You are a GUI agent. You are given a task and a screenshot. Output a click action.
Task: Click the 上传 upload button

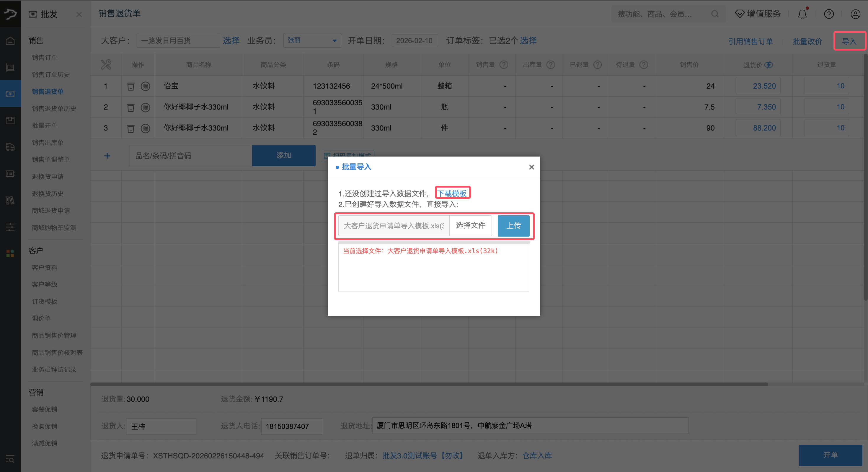click(513, 226)
